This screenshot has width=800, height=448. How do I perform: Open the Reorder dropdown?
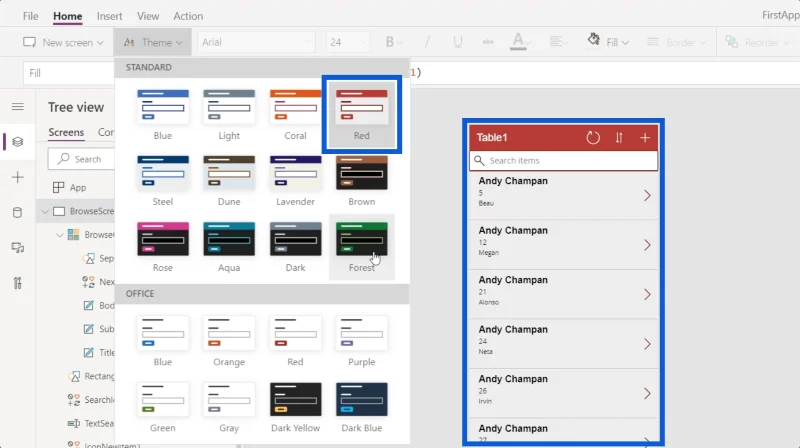pos(757,42)
